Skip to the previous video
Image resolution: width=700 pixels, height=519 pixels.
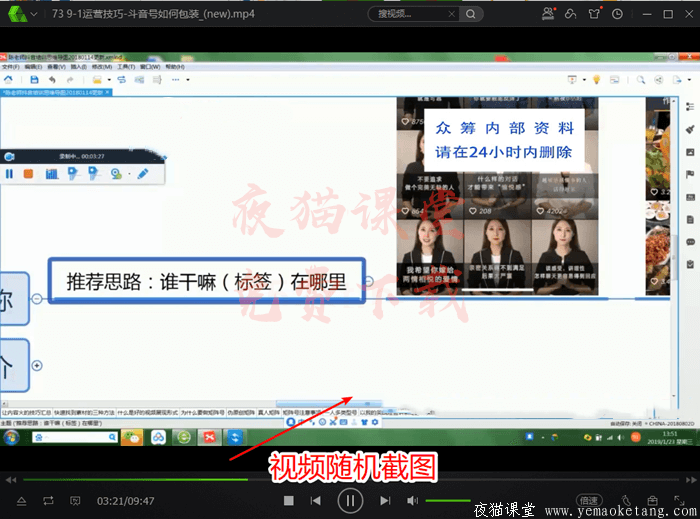316,501
